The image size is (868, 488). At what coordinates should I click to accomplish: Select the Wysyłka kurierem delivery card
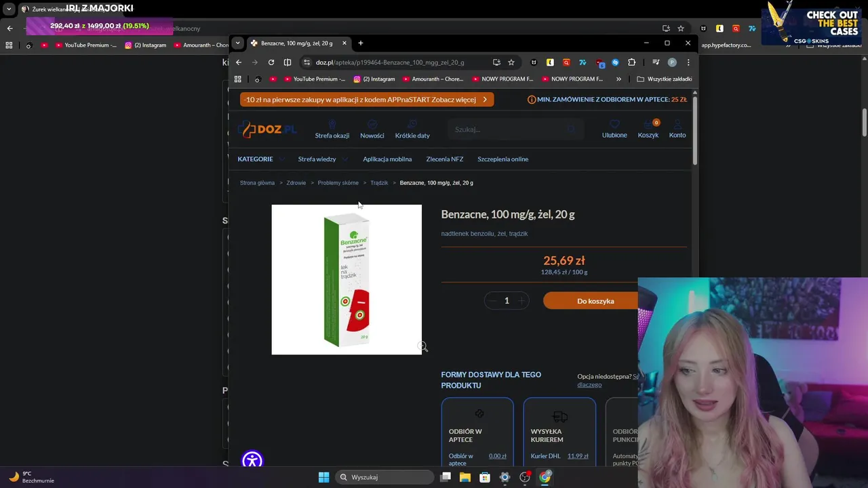[559, 432]
